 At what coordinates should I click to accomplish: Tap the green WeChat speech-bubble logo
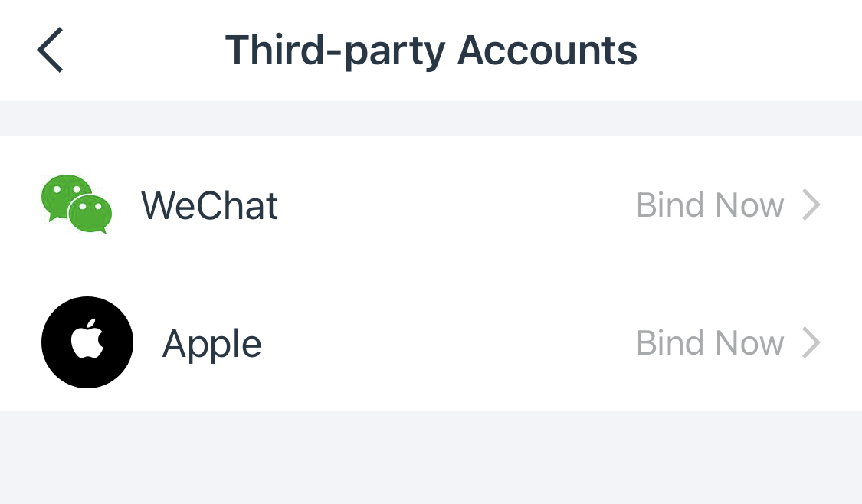tap(77, 205)
